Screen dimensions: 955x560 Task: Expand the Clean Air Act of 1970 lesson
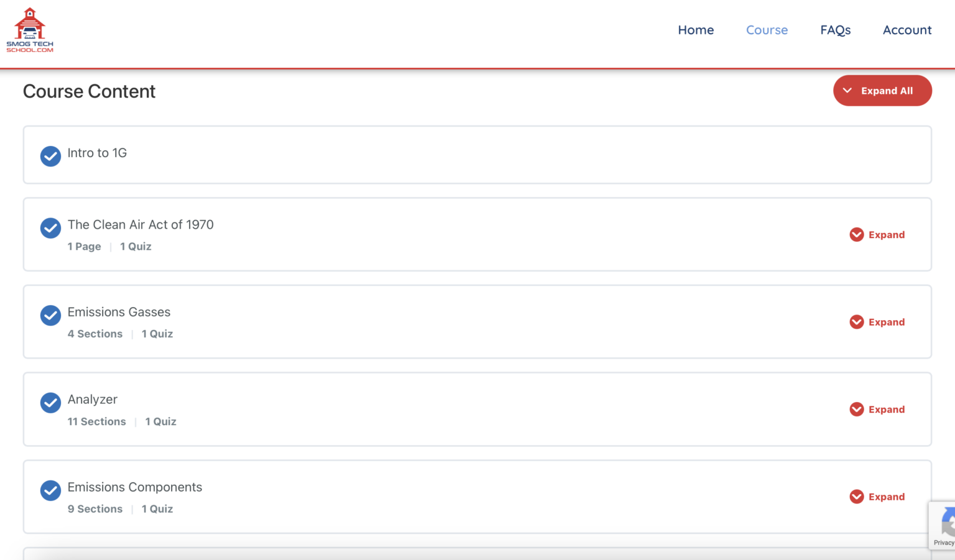[x=877, y=234]
